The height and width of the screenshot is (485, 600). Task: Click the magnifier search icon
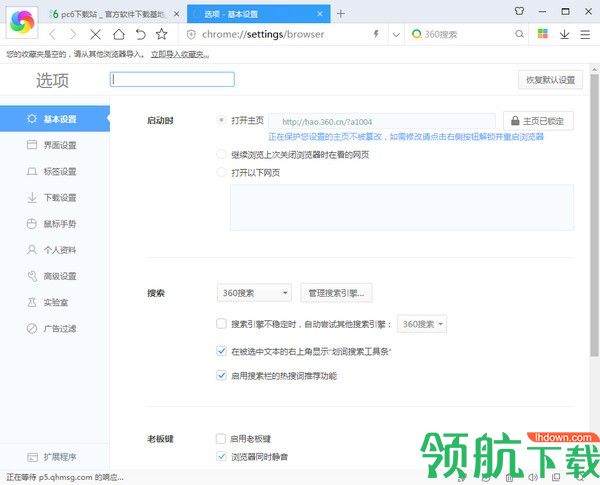click(519, 34)
